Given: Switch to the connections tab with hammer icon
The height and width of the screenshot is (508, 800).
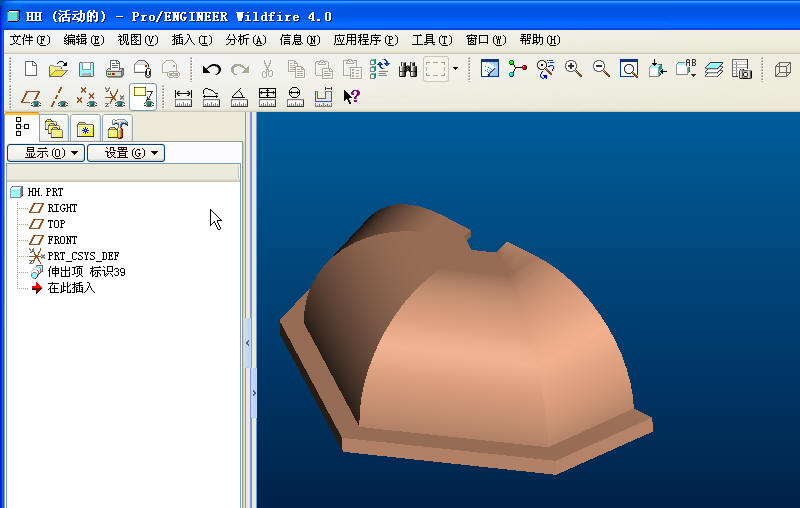Looking at the screenshot, I should (x=117, y=129).
